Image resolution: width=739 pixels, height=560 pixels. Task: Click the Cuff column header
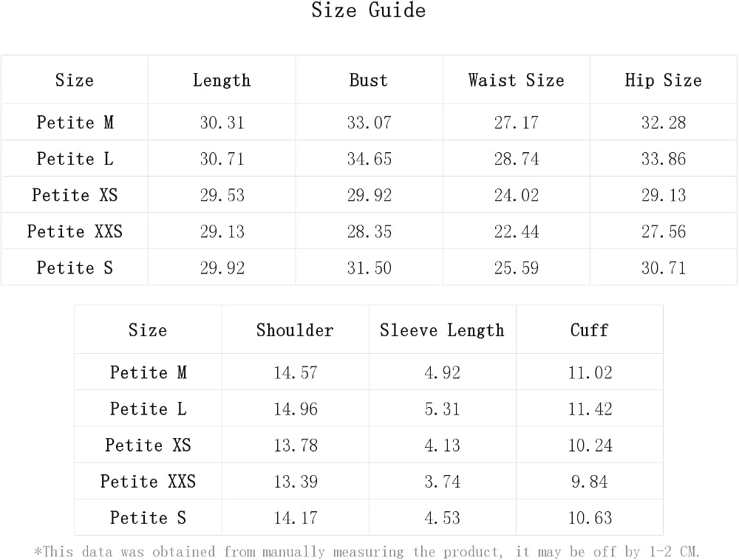click(x=589, y=330)
